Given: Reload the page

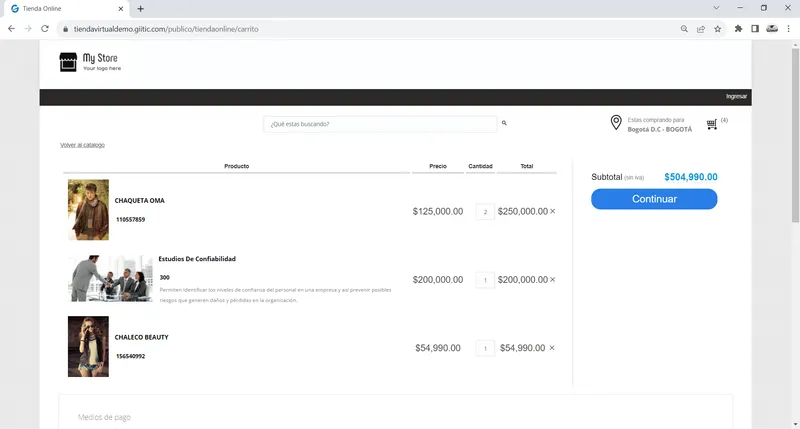Looking at the screenshot, I should click(x=45, y=29).
